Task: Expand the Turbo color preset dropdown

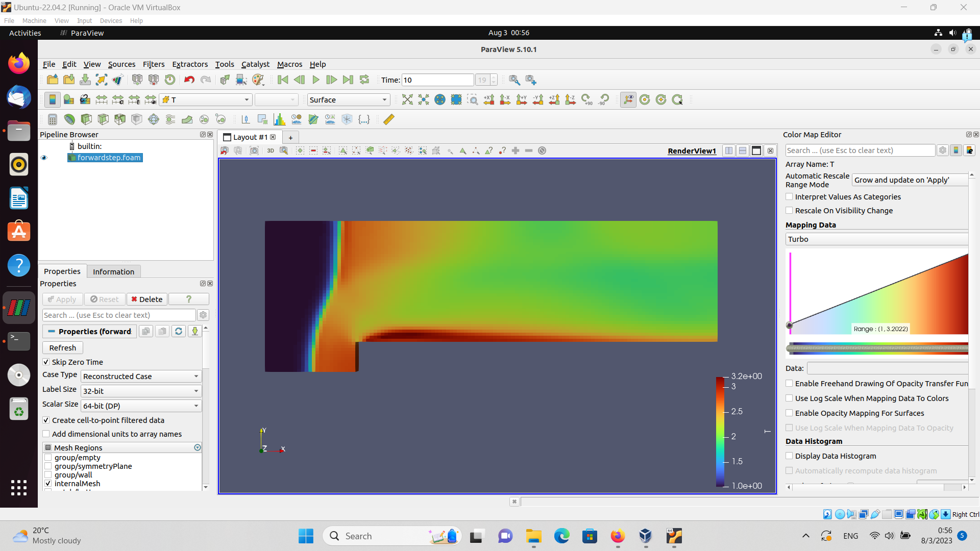Action: 876,239
